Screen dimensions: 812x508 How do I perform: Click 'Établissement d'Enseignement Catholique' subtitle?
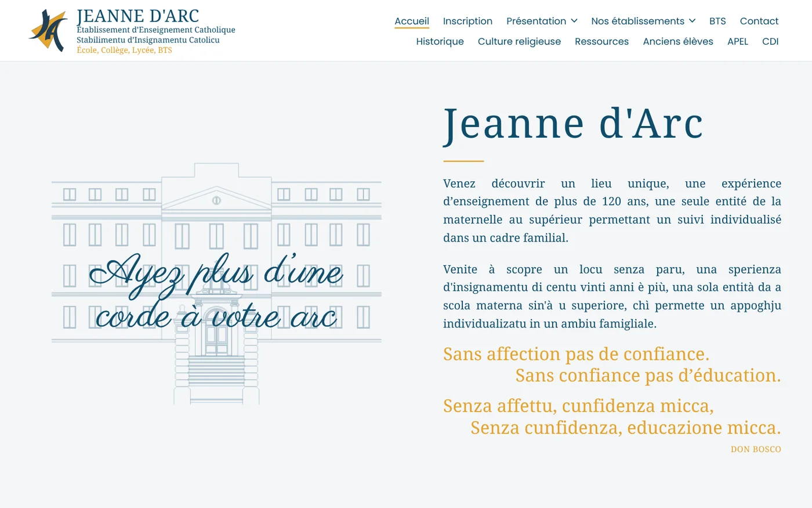pos(156,30)
